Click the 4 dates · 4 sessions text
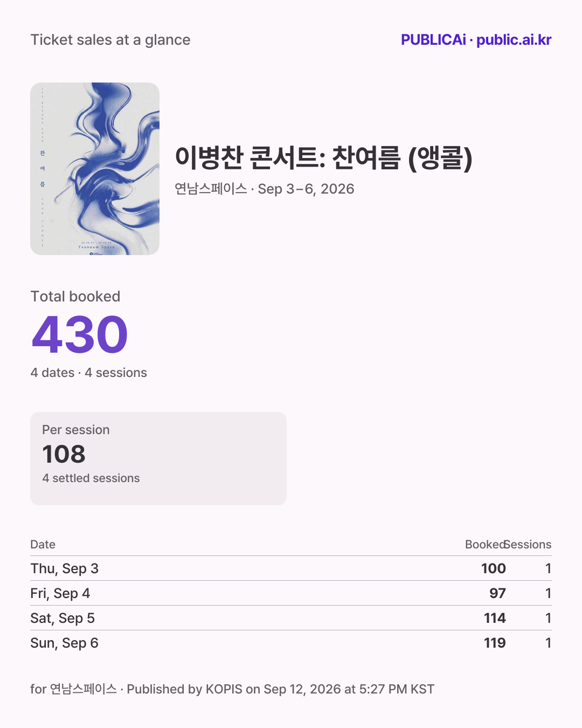The height and width of the screenshot is (728, 582). [x=89, y=373]
